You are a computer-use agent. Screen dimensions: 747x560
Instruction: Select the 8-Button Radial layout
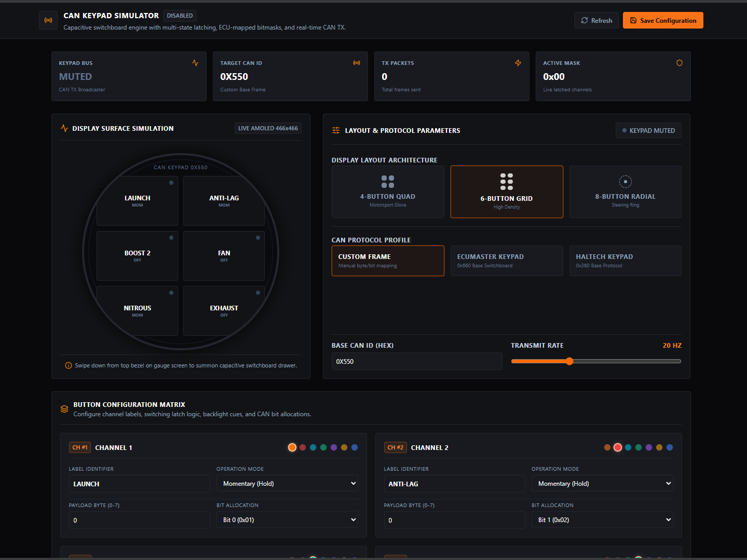pyautogui.click(x=626, y=192)
